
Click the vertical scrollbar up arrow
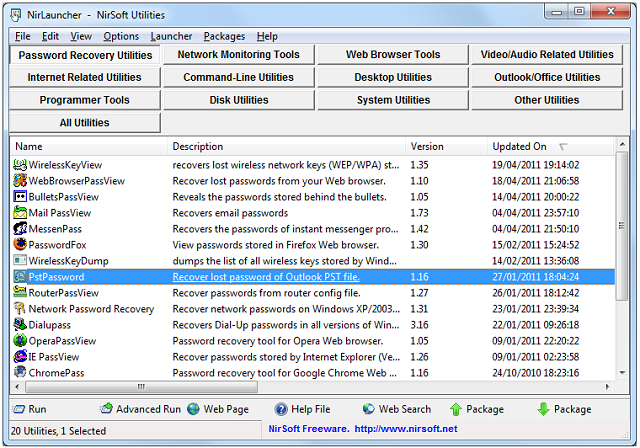coord(622,144)
